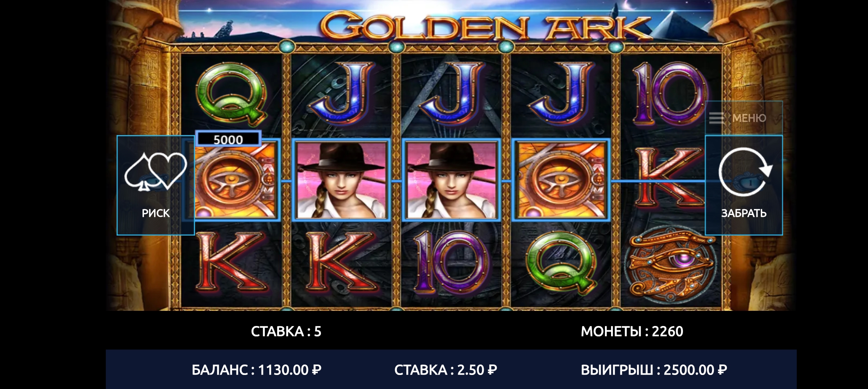Click the green Q symbol on fourth reel

click(x=561, y=263)
